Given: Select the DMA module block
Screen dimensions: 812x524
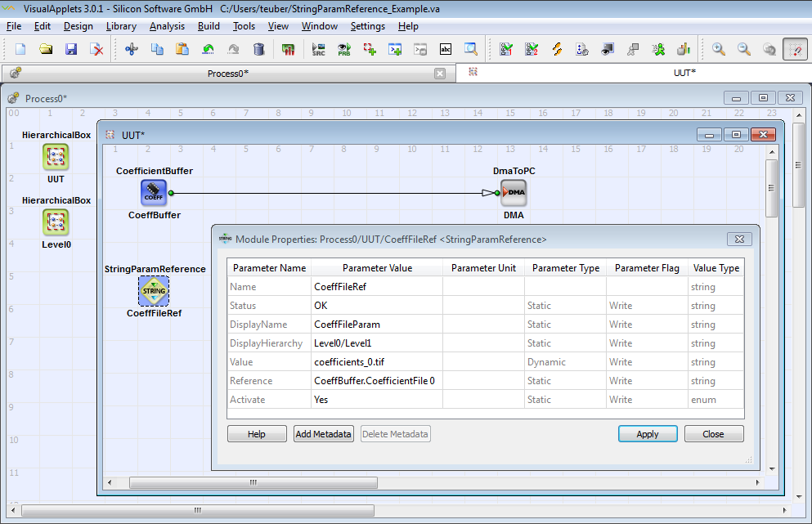Looking at the screenshot, I should (x=514, y=194).
